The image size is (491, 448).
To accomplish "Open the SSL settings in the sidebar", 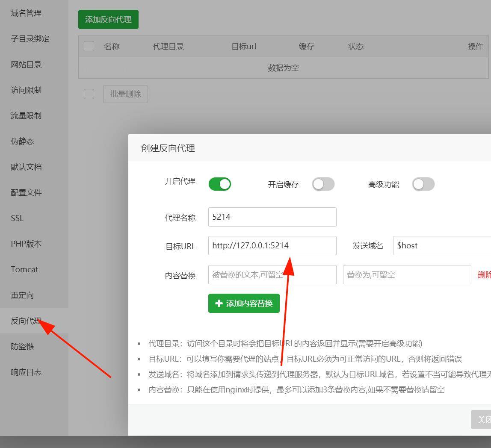I will 17,218.
